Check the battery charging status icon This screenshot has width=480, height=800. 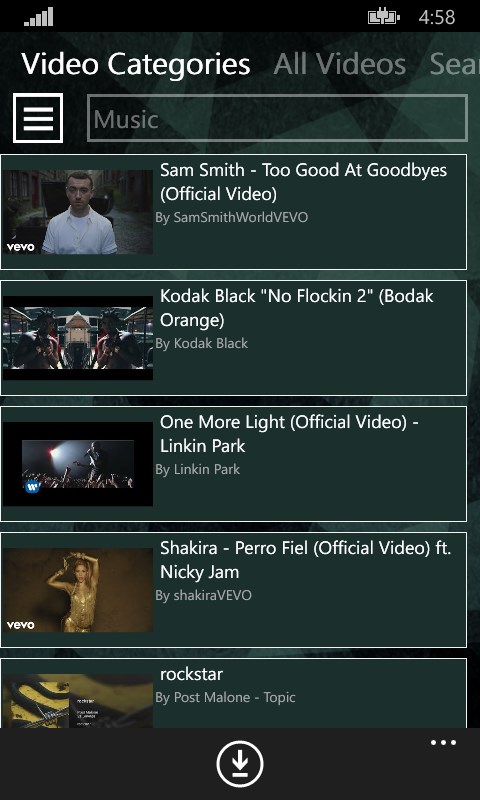[384, 17]
